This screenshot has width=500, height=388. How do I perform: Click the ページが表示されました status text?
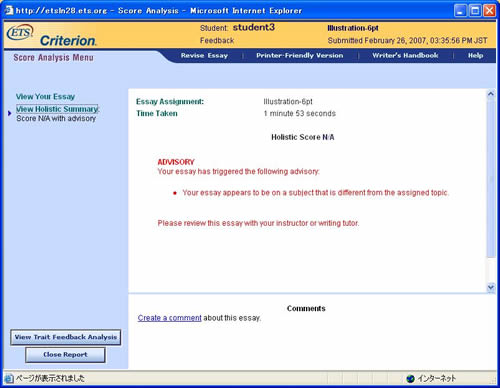(x=50, y=378)
